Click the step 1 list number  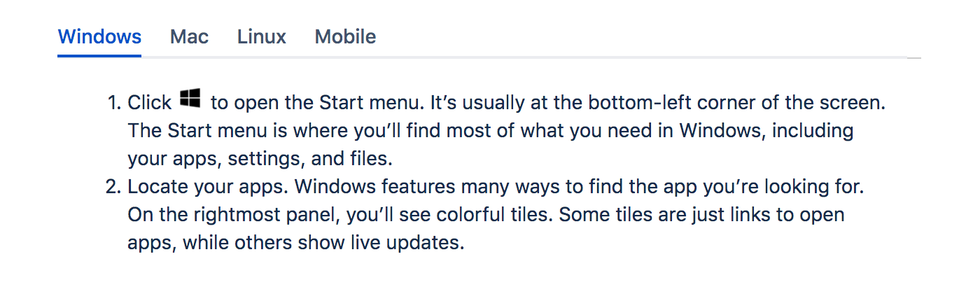114,103
